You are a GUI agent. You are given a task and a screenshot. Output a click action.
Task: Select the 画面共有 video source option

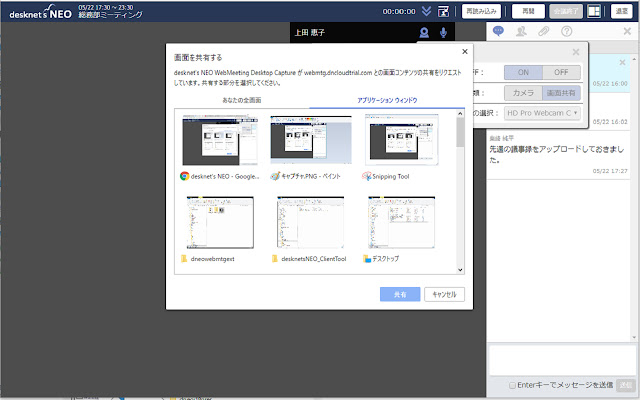tap(561, 93)
